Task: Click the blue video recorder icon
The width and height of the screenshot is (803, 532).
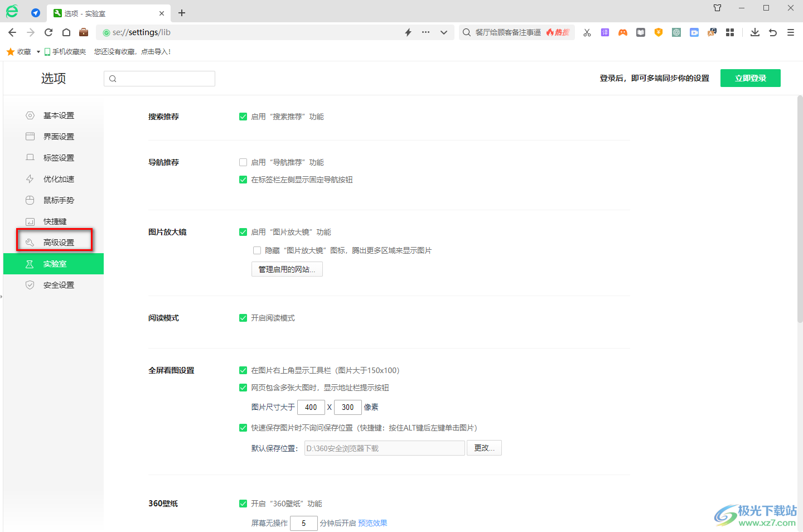Action: [x=694, y=32]
